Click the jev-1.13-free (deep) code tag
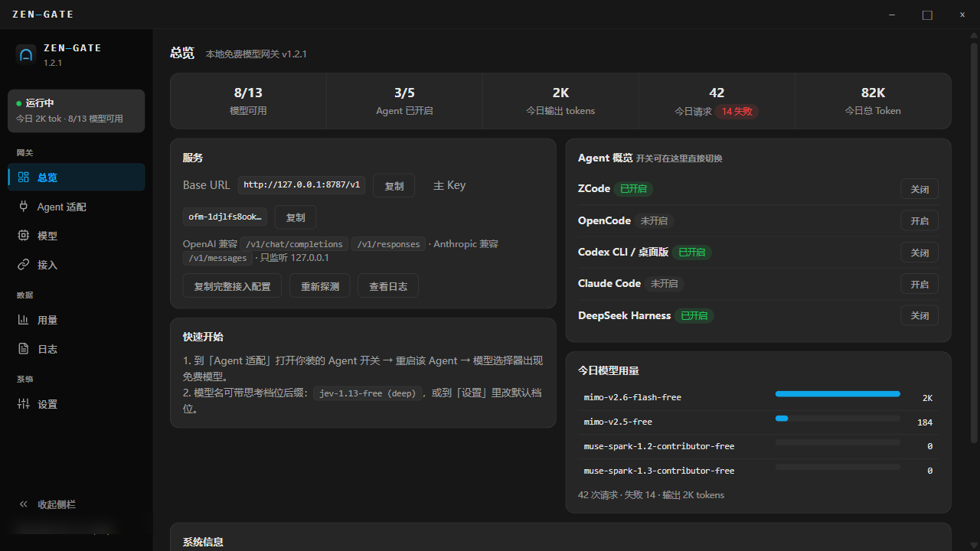This screenshot has height=551, width=980. click(368, 393)
